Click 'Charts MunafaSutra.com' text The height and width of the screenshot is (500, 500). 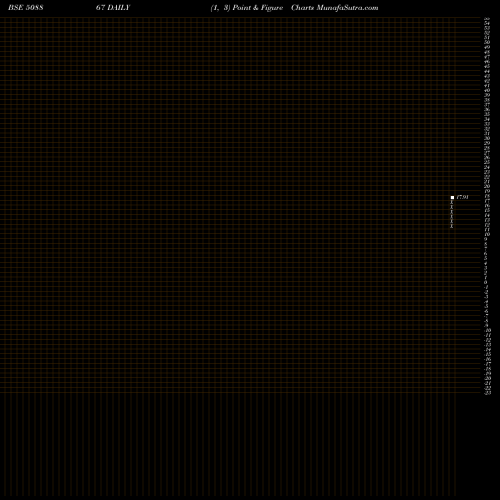coord(335,8)
